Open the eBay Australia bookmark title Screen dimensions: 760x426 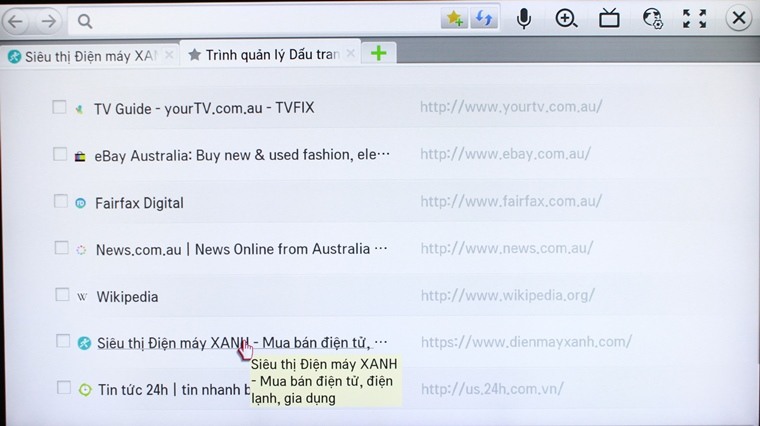tap(242, 155)
